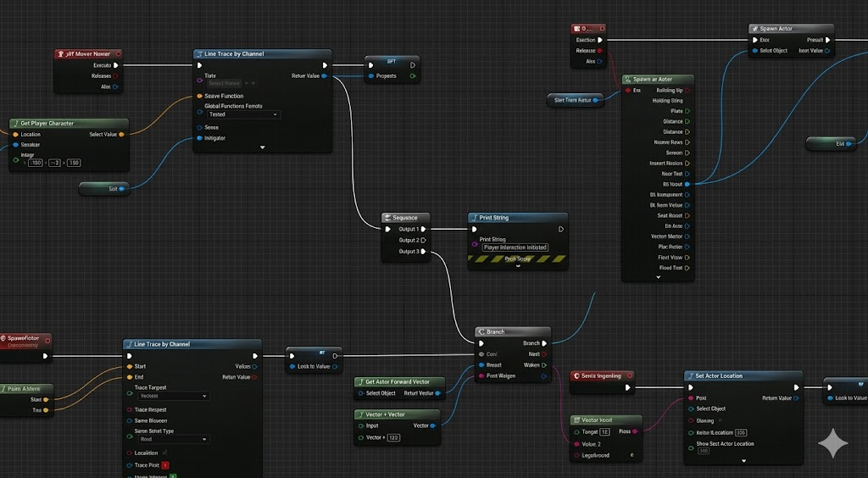
Task: Click the Spawn Actor node header icon
Action: (x=754, y=29)
